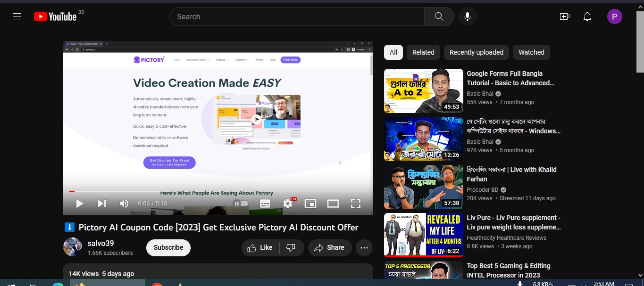Screen dimensions: 644x286
Task: Click Procoder BD channel name
Action: click(483, 190)
